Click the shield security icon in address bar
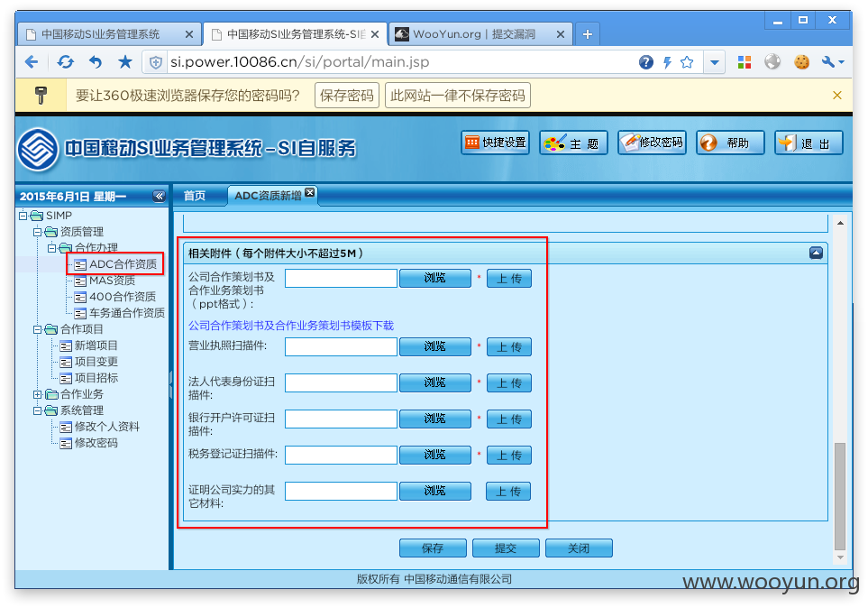 [156, 62]
